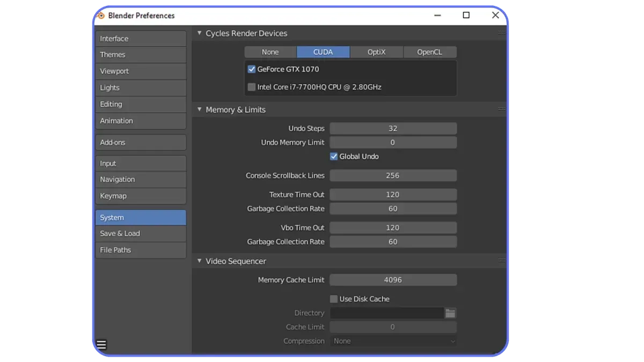Viewport: 644px width, 362px height.
Task: Click the Vbo Time Out field
Action: pyautogui.click(x=393, y=228)
